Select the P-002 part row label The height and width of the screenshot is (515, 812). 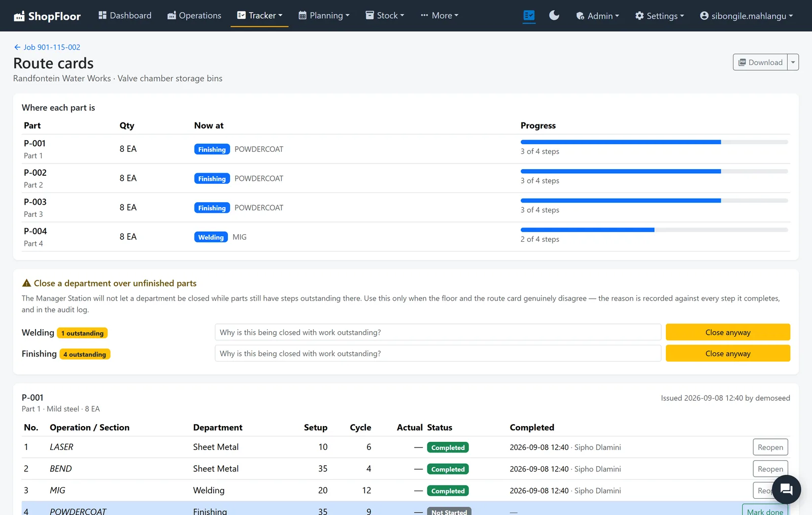(x=35, y=173)
